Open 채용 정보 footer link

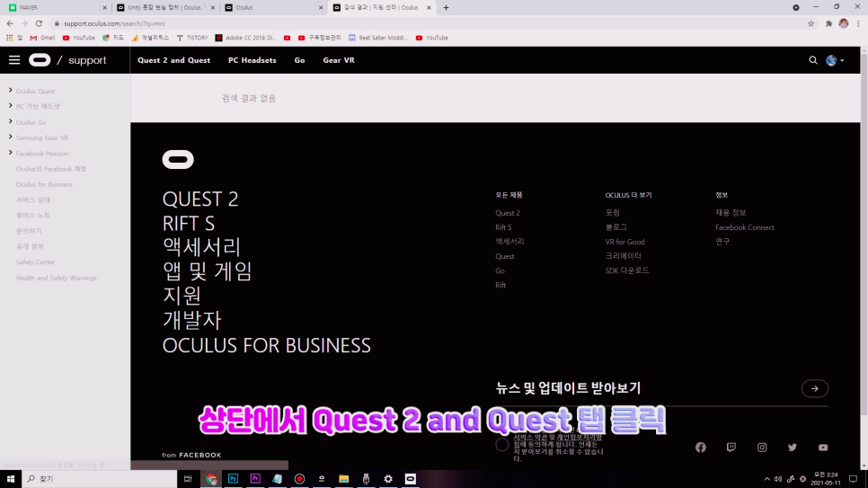pos(731,213)
